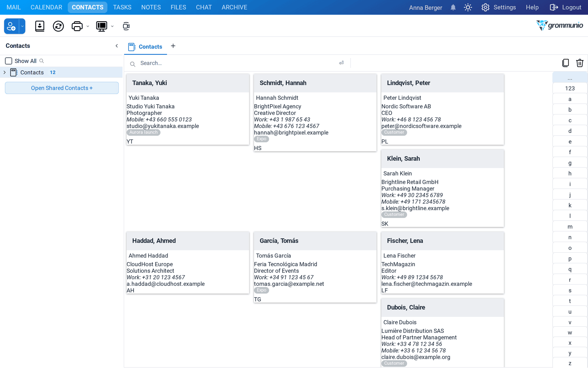Delete using the trash icon

click(x=580, y=63)
